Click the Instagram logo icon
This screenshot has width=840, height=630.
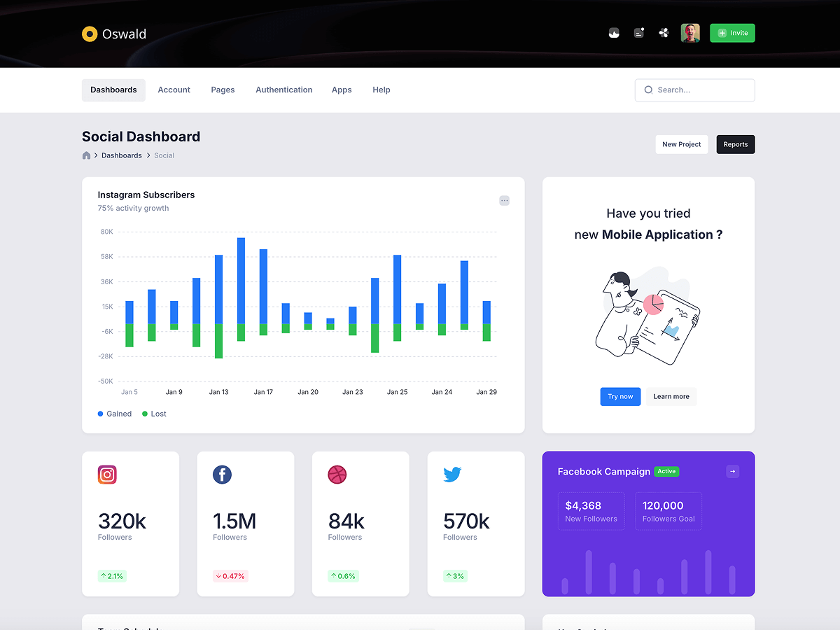(107, 475)
